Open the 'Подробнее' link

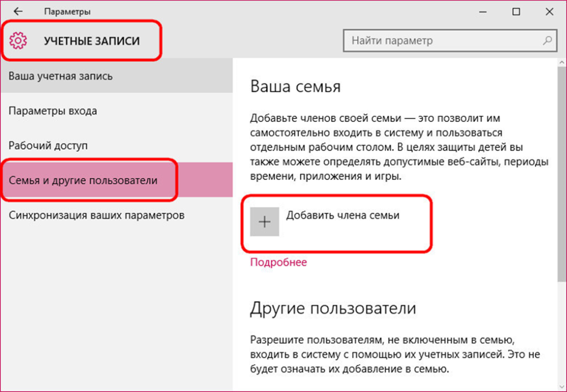[x=279, y=262]
